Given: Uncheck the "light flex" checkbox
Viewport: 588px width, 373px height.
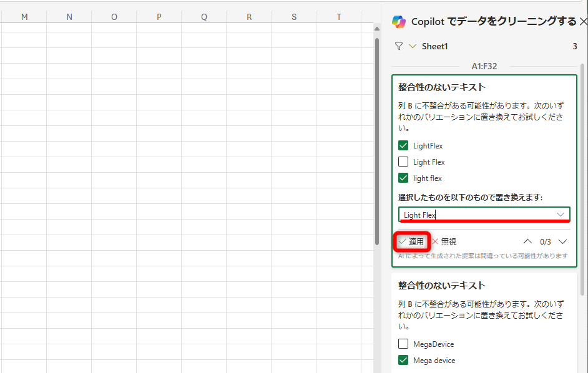Looking at the screenshot, I should tap(403, 178).
